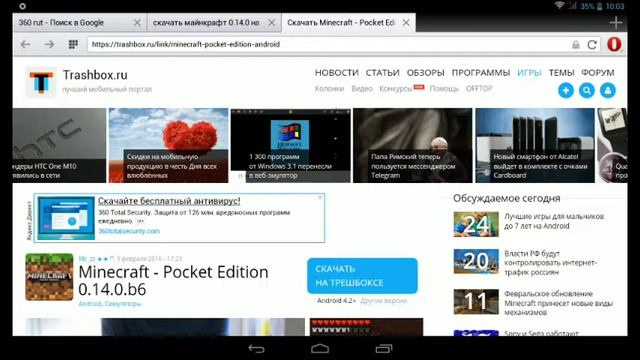
Task: Click the antivirus ad monitor image
Action: point(66,218)
